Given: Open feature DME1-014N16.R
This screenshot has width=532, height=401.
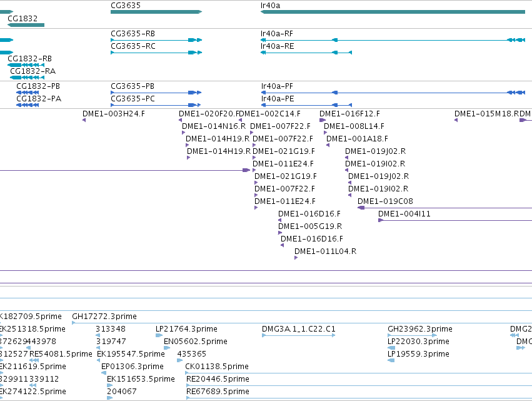Looking at the screenshot, I should [214, 126].
